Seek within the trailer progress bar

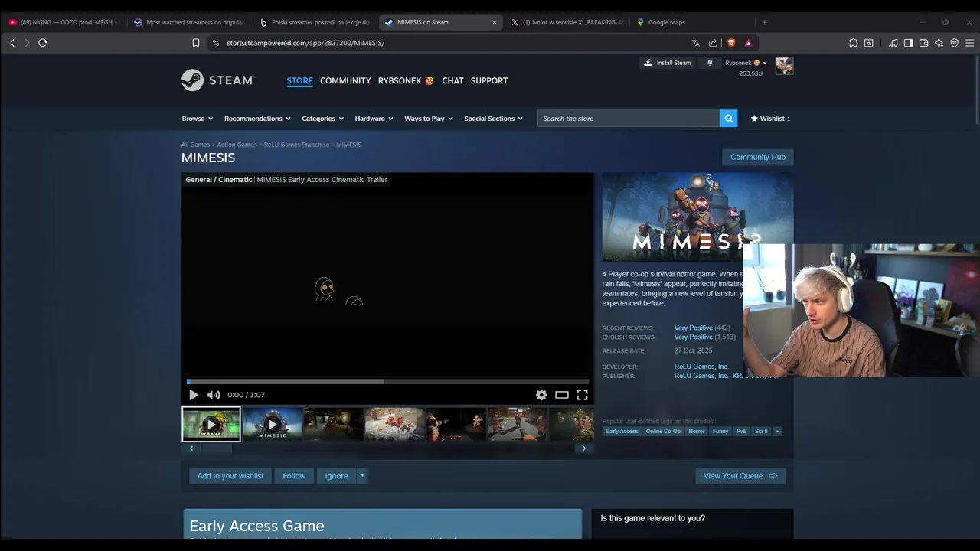387,381
